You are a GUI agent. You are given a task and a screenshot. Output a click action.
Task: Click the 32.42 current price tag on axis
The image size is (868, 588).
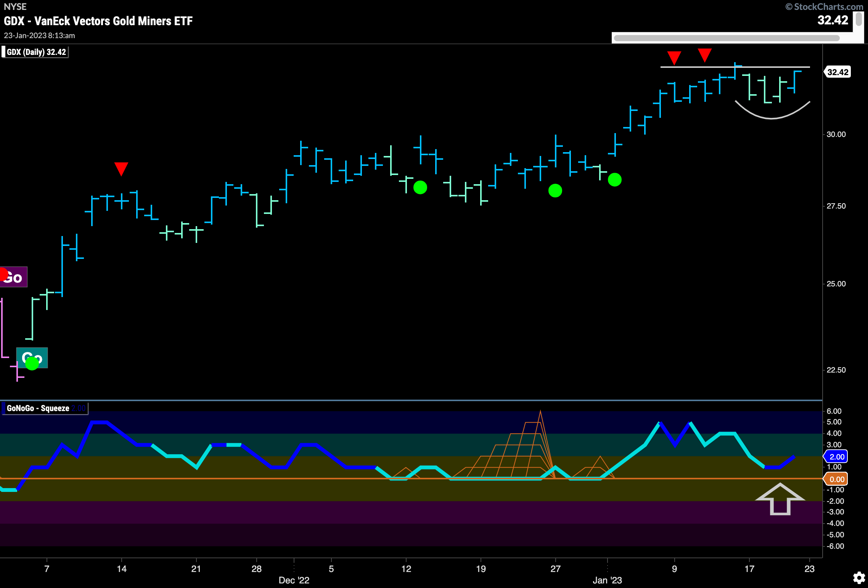pyautogui.click(x=837, y=72)
